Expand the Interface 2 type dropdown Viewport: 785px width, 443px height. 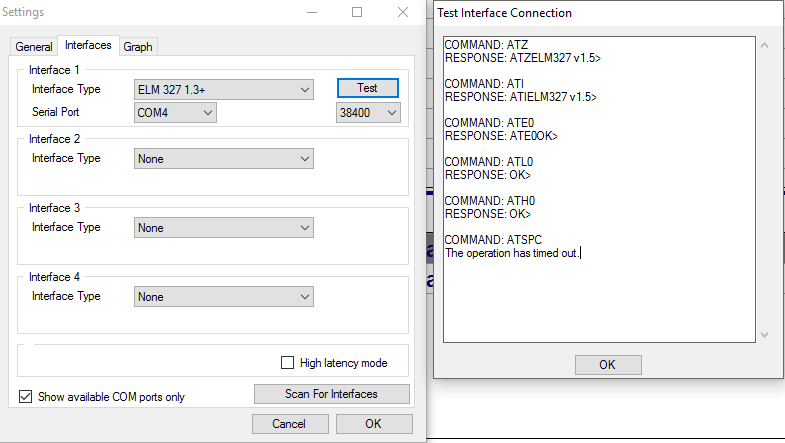click(224, 159)
